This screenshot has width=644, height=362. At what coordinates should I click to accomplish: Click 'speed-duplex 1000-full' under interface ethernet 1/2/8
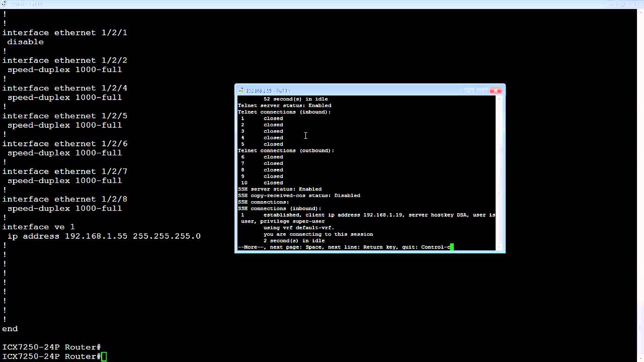point(65,208)
